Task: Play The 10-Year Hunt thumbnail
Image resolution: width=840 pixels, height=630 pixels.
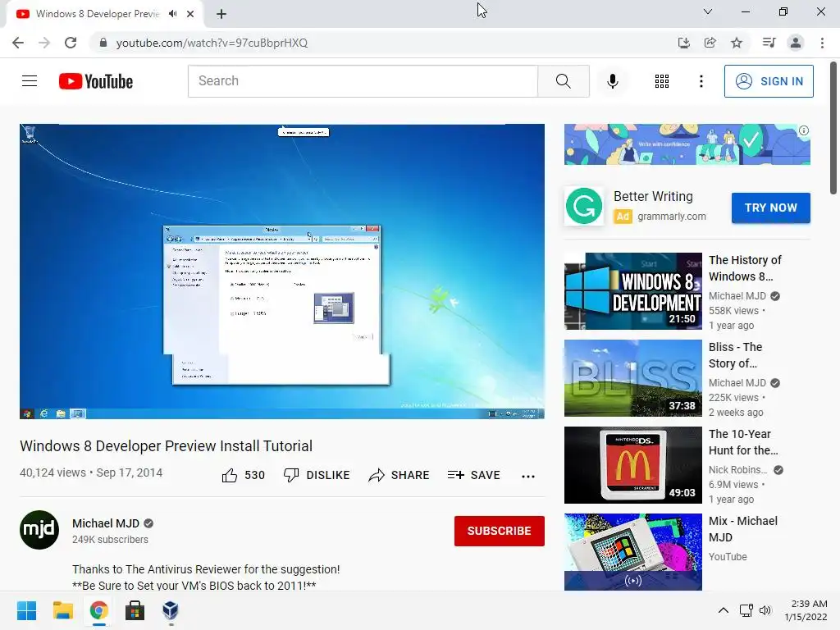Action: (632, 465)
